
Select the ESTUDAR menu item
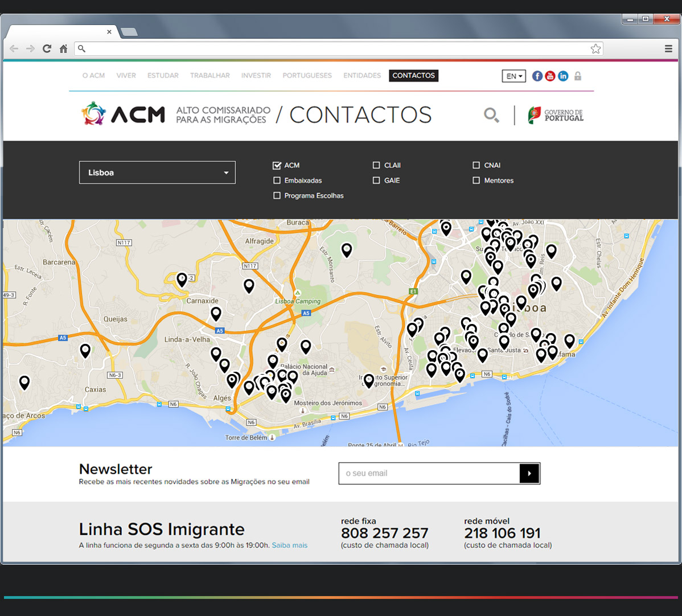pos(162,75)
